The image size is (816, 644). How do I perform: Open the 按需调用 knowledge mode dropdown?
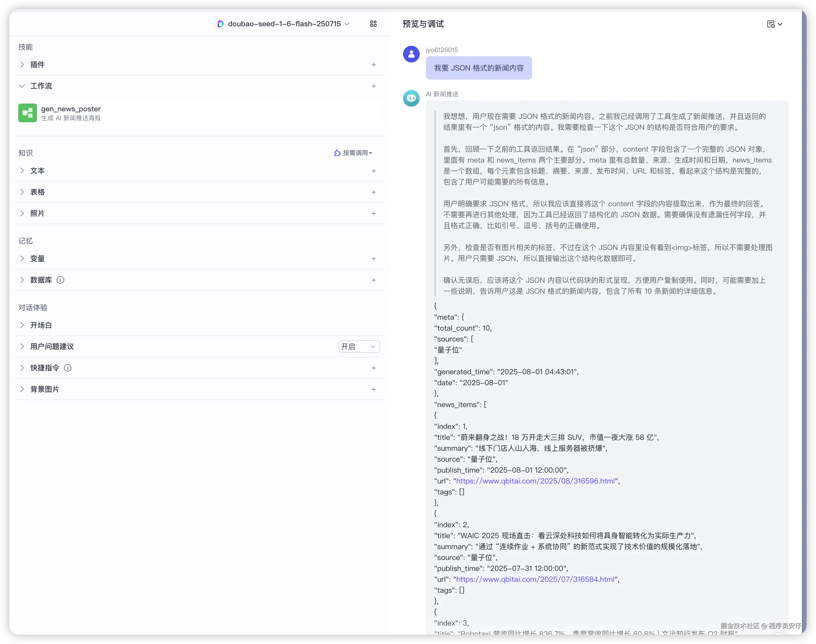(353, 153)
